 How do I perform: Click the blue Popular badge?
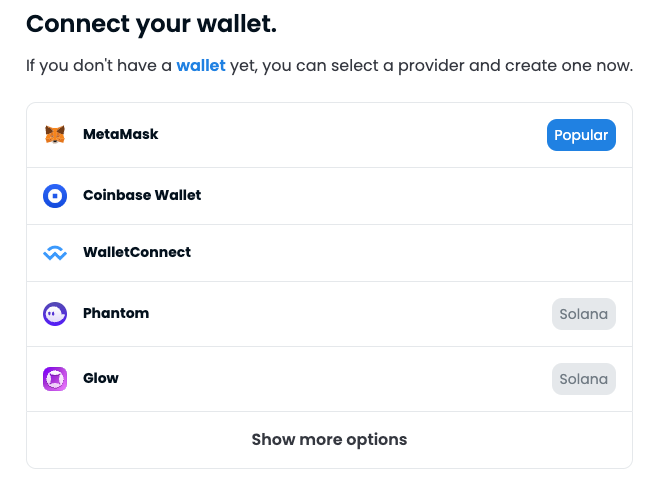click(581, 135)
